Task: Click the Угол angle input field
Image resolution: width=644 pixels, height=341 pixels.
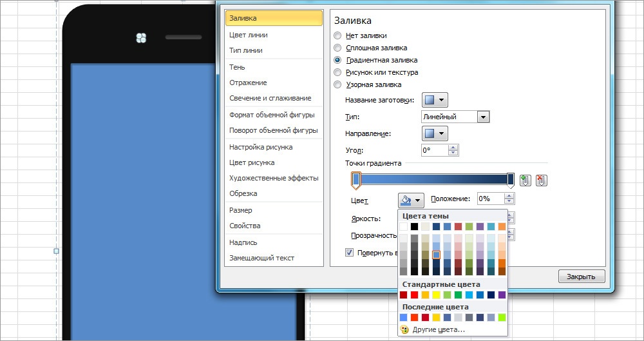Action: (435, 150)
